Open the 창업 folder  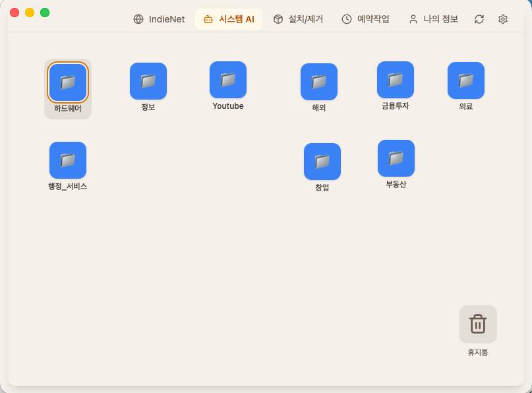pyautogui.click(x=322, y=161)
